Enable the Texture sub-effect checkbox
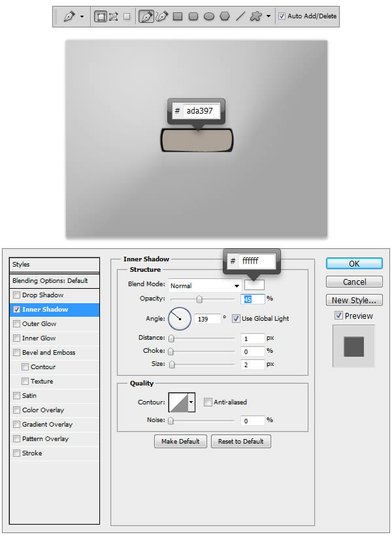 coord(25,382)
